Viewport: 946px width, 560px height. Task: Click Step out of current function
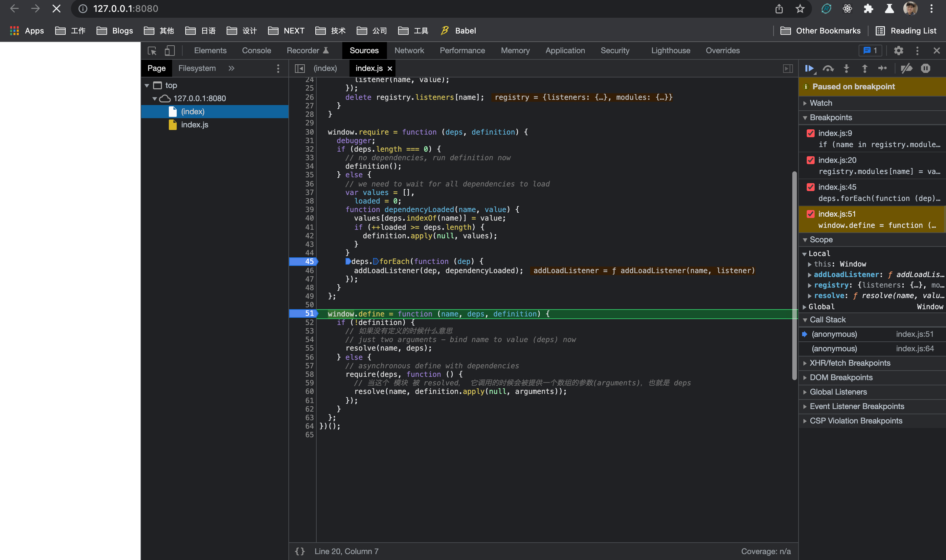[x=865, y=68]
